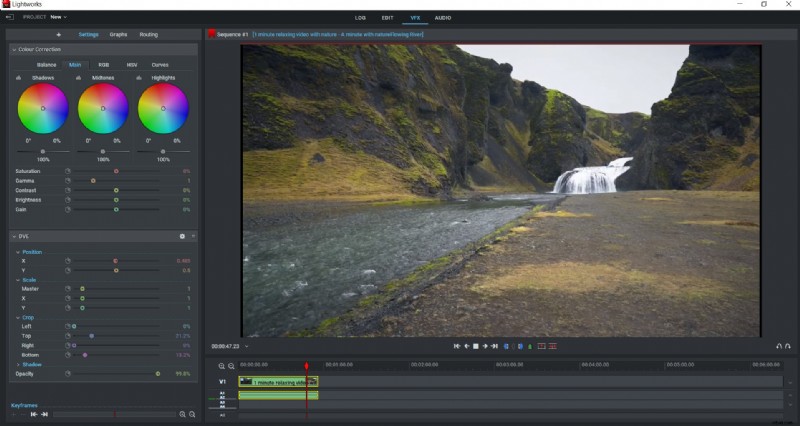Zoom out on the timeline
The height and width of the screenshot is (426, 800).
[x=232, y=366]
